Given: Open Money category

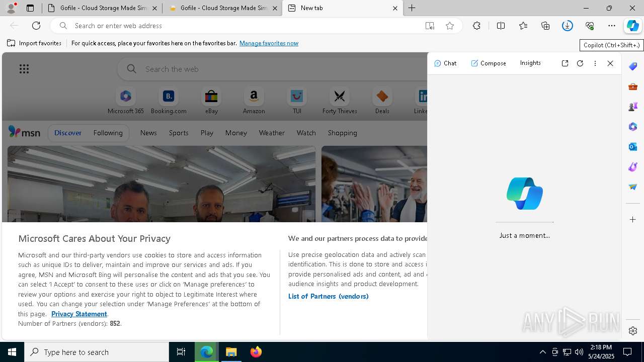Looking at the screenshot, I should [236, 133].
